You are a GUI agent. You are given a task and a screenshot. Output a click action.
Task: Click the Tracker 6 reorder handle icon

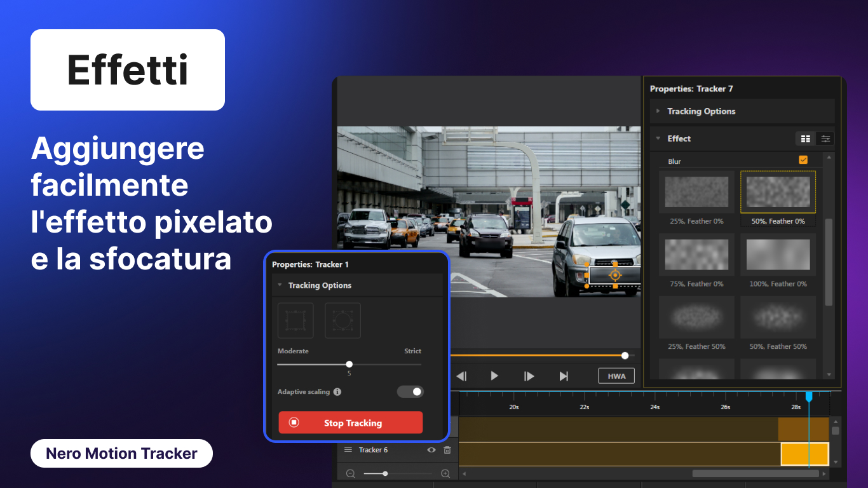coord(348,450)
